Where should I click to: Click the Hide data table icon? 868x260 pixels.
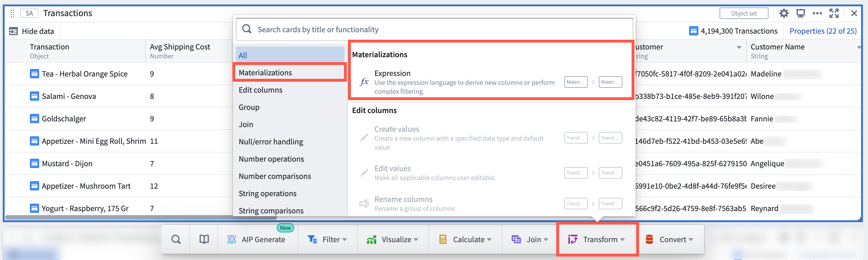(x=13, y=31)
